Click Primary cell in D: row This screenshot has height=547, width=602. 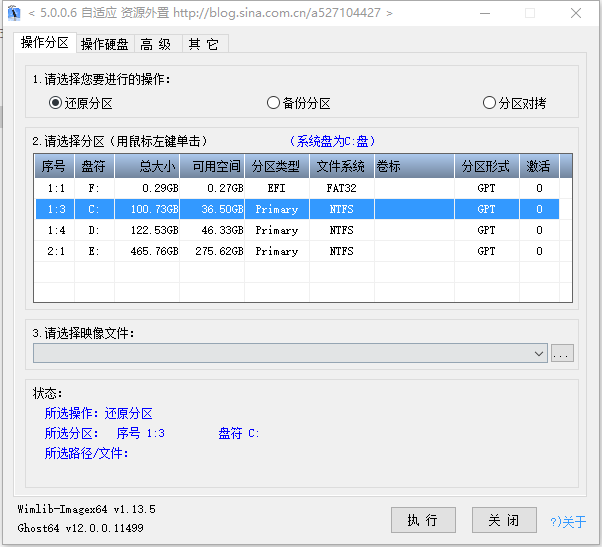[x=277, y=230]
